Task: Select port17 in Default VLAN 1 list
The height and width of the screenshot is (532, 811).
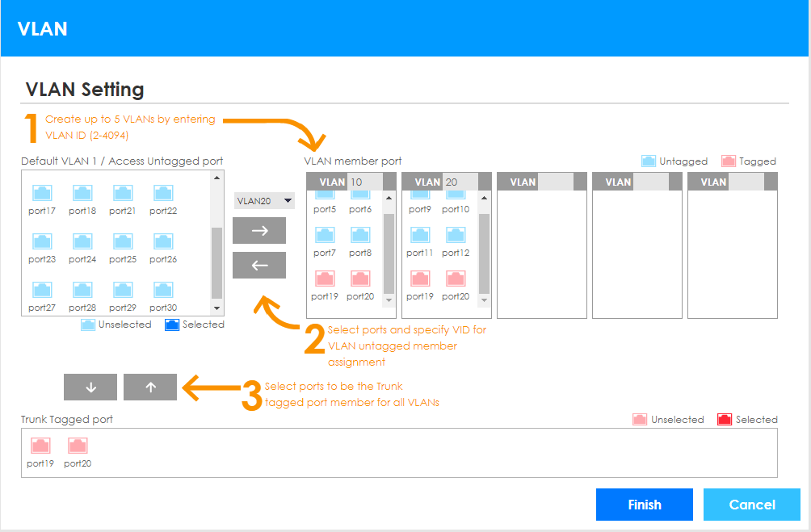Action: [x=42, y=194]
